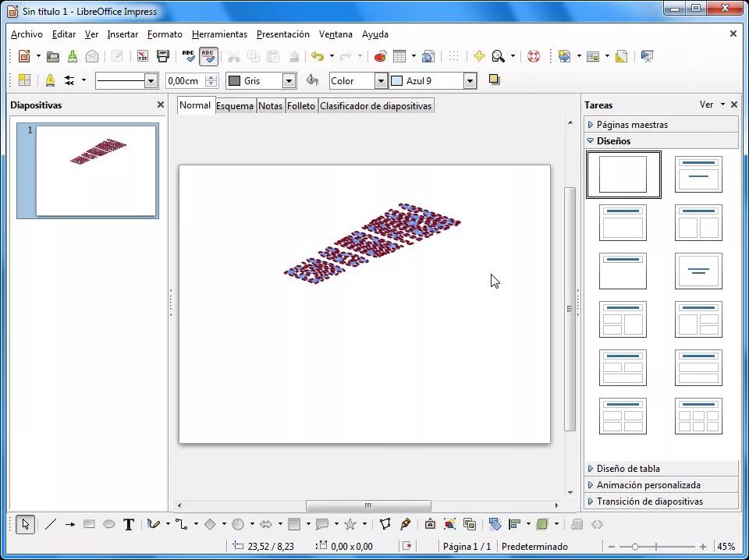Open the Ver dropdown in Tareas panel

[712, 105]
